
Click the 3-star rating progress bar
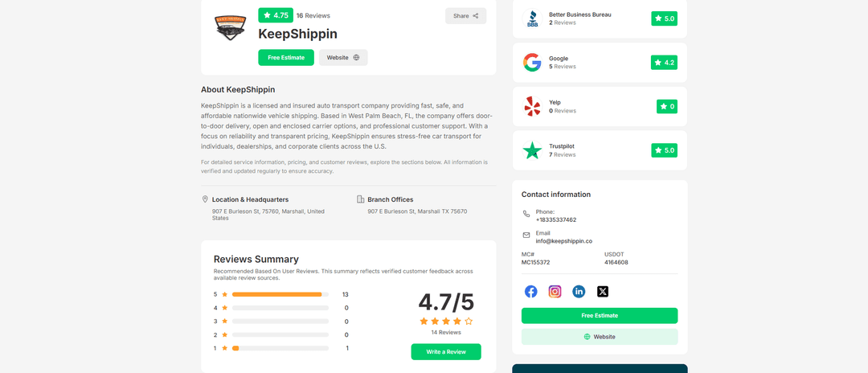280,322
